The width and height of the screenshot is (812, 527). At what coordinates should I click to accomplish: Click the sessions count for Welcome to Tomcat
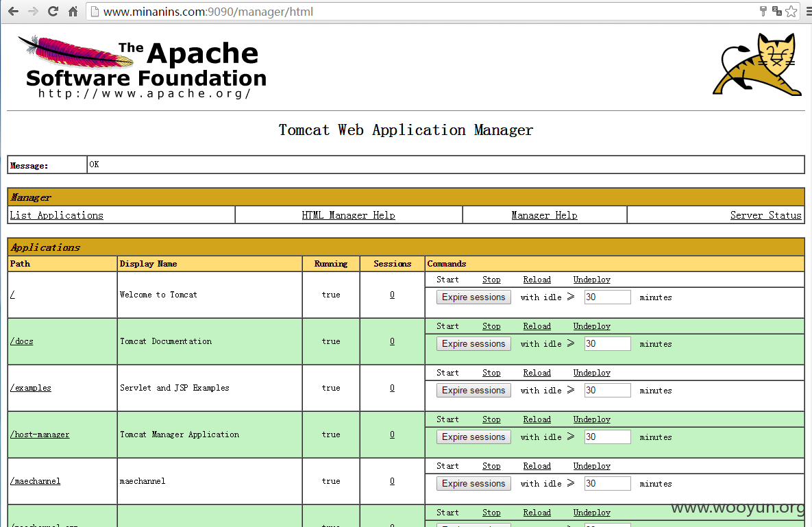[x=392, y=295]
